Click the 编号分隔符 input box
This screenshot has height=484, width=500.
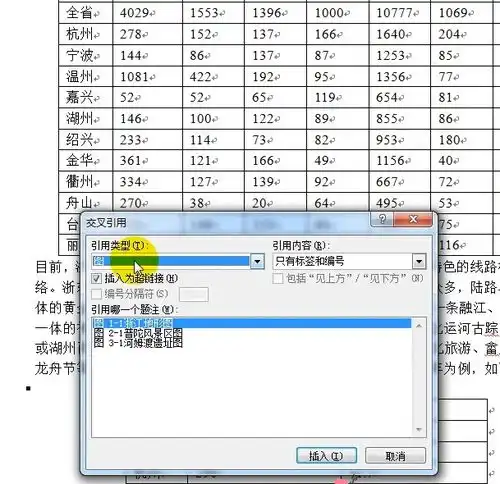(194, 294)
